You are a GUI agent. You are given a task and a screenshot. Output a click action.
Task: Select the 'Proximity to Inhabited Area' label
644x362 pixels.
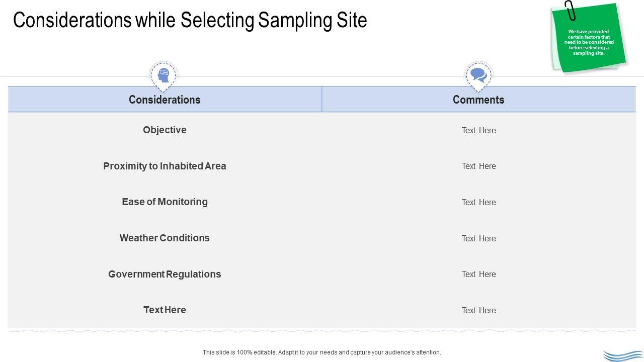pyautogui.click(x=165, y=166)
